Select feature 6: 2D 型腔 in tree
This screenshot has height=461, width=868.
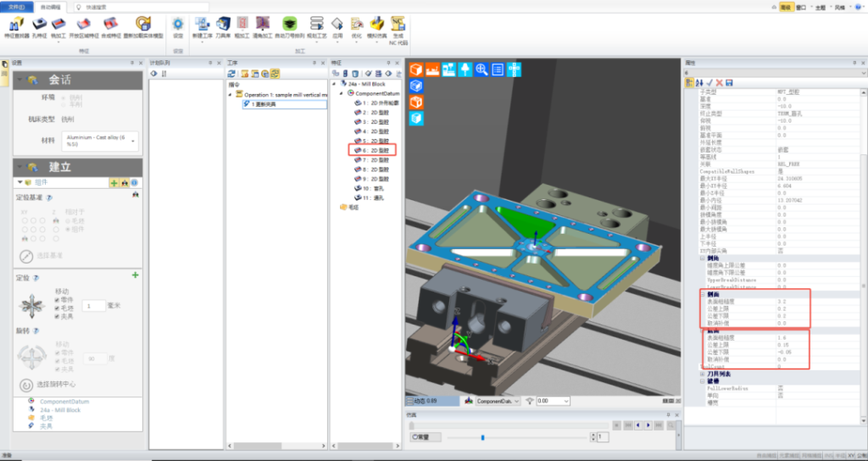[x=374, y=150]
